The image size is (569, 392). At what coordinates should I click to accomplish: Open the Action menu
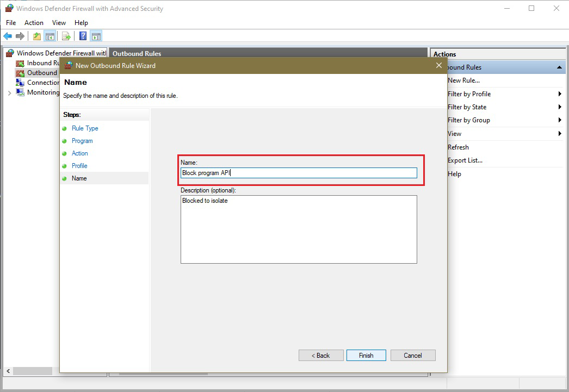tap(34, 22)
